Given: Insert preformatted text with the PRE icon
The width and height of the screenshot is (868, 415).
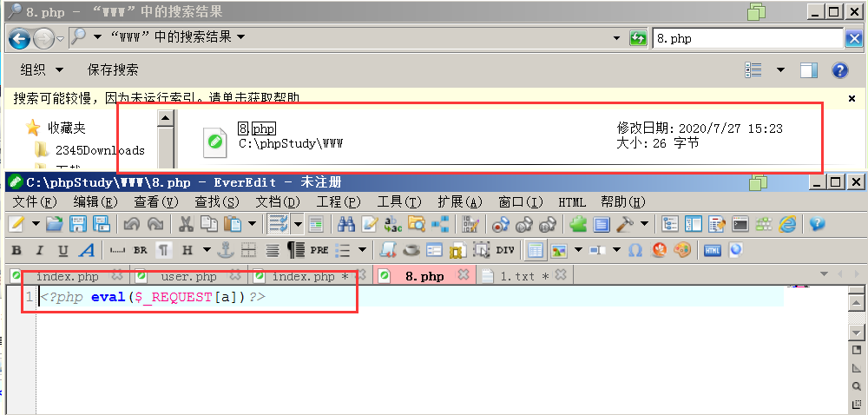Looking at the screenshot, I should (x=319, y=250).
